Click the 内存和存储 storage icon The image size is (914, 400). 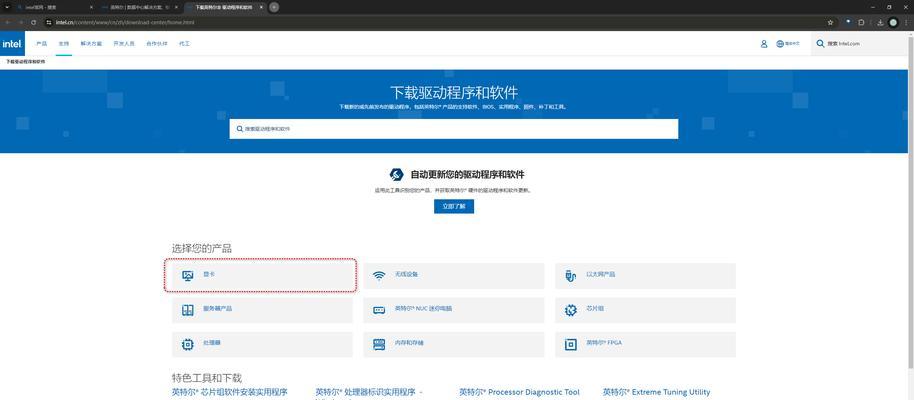coord(379,345)
